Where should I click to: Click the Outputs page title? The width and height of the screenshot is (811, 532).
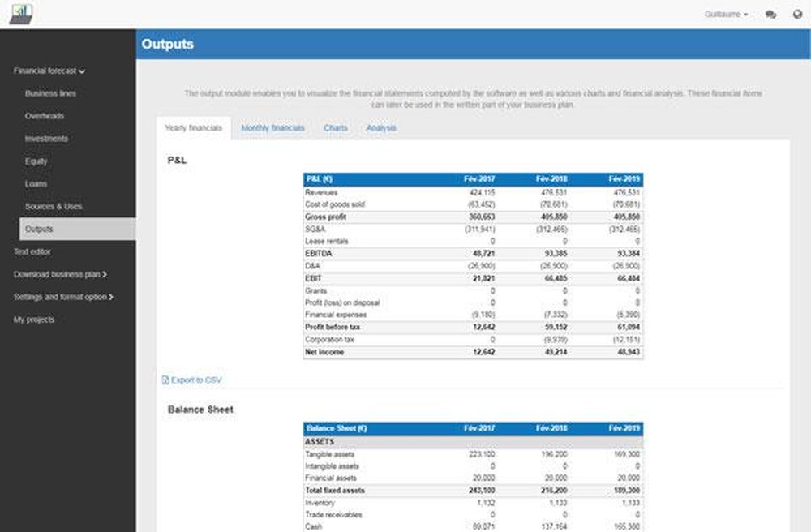tap(168, 44)
